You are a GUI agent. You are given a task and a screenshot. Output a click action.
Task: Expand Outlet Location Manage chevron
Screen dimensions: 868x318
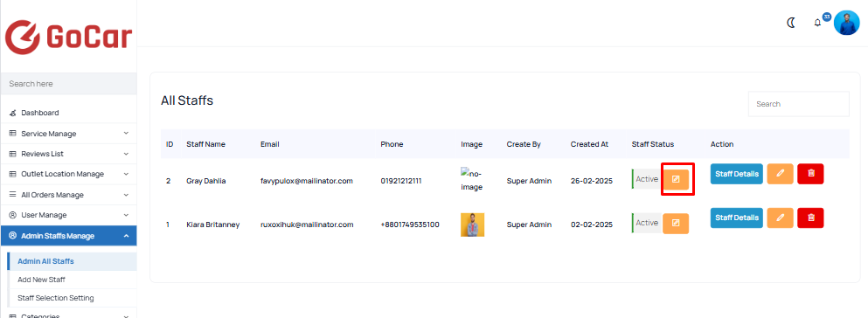126,174
